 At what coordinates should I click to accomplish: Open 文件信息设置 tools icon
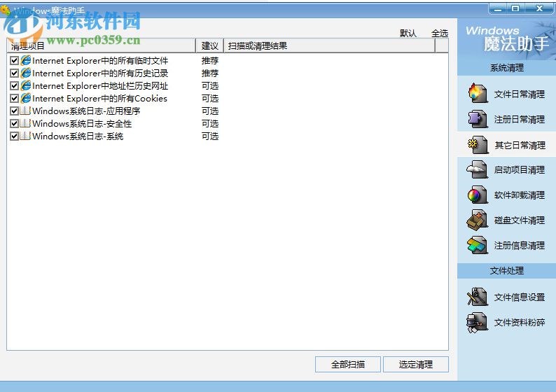tap(478, 297)
